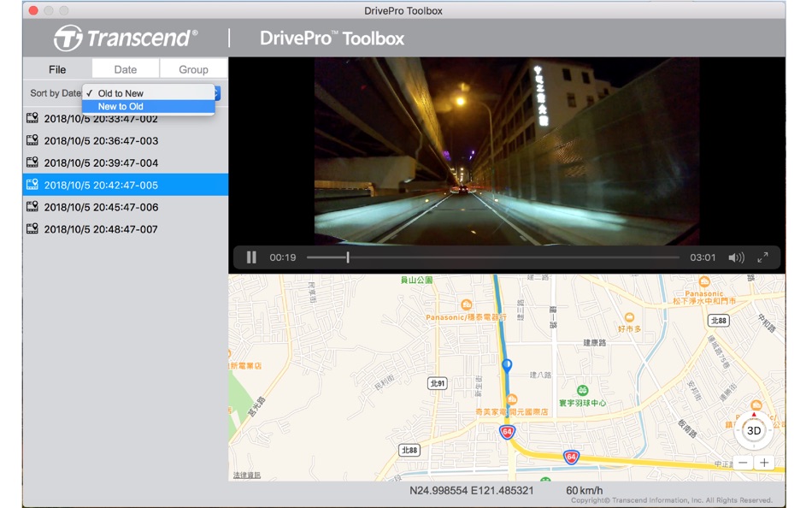Click the total duration 03:01
Viewport: 812px width, 508px height.
(703, 257)
